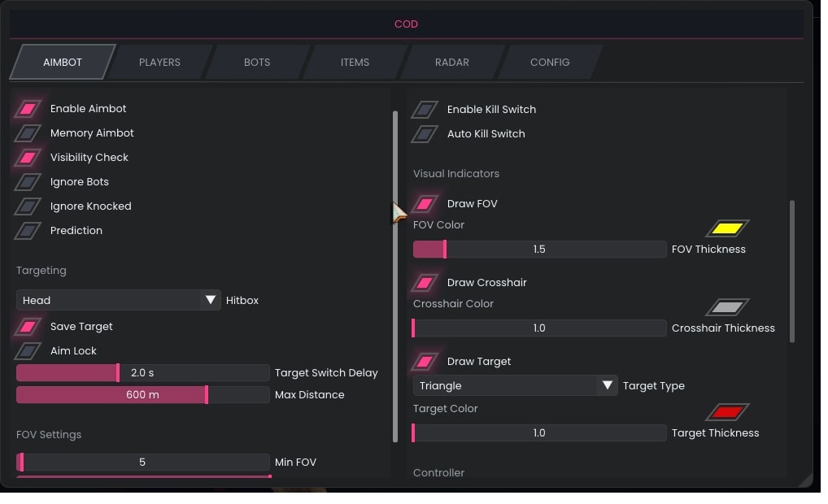
Task: Enable the Auto Kill Switch checkbox
Action: [x=425, y=134]
